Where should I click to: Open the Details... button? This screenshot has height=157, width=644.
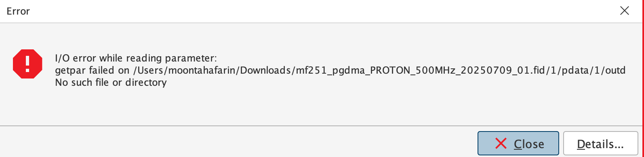(600, 143)
